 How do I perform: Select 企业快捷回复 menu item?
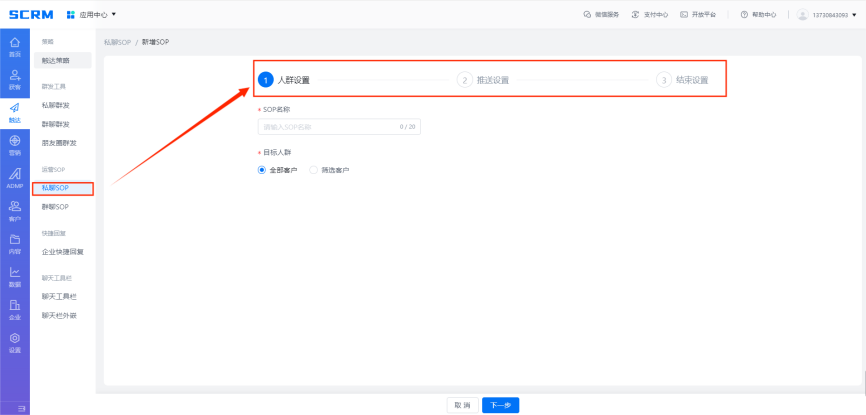click(62, 252)
